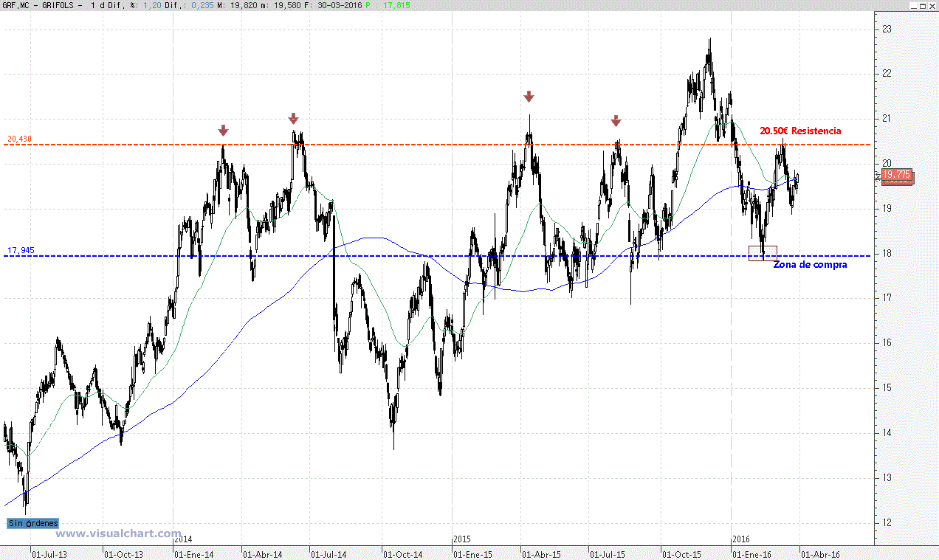Screen dimensions: 939x560
Task: Close the GRIFOLS chart window
Action: pyautogui.click(x=932, y=5)
